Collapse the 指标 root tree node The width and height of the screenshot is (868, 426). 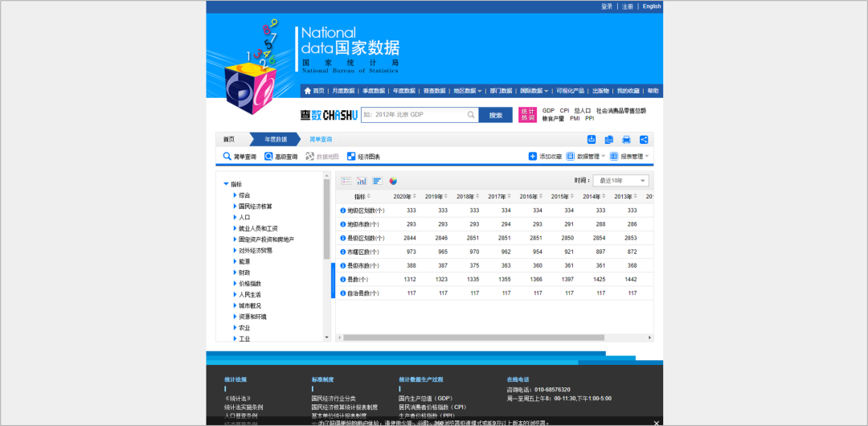226,184
